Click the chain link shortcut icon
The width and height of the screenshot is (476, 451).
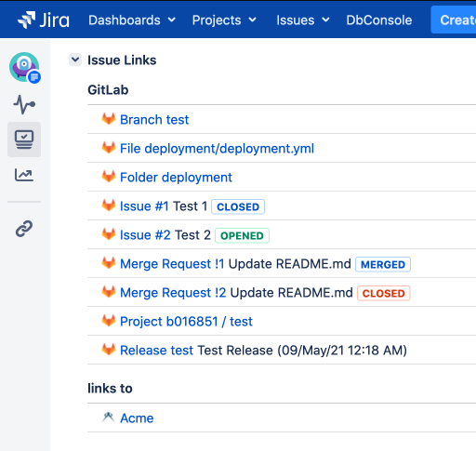pos(24,229)
